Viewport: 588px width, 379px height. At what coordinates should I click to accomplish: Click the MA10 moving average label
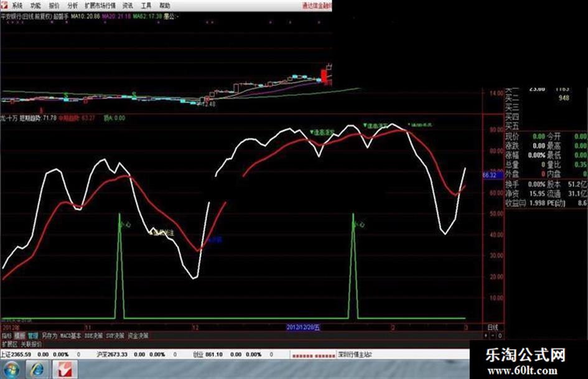[x=85, y=17]
